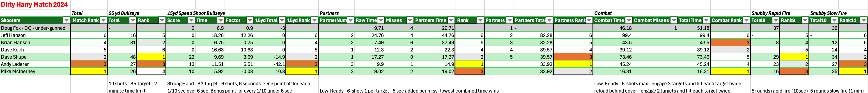Expand the 15yd Total filter arrow

point(282,21)
